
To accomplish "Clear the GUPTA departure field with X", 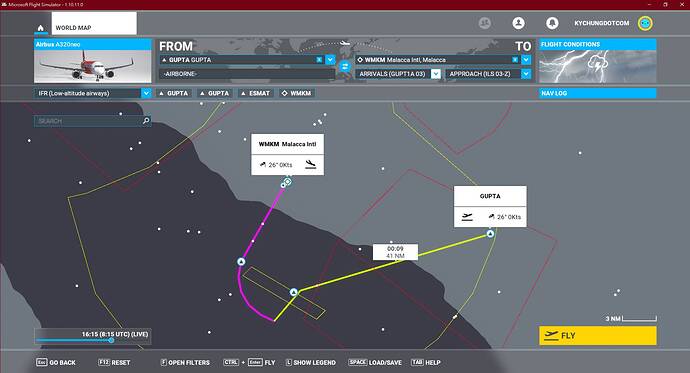I will coord(319,59).
